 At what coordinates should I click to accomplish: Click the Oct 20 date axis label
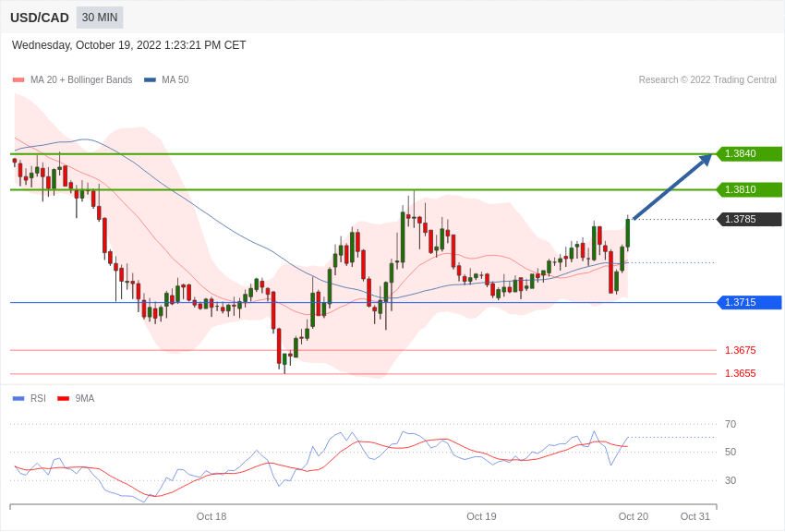pyautogui.click(x=634, y=516)
